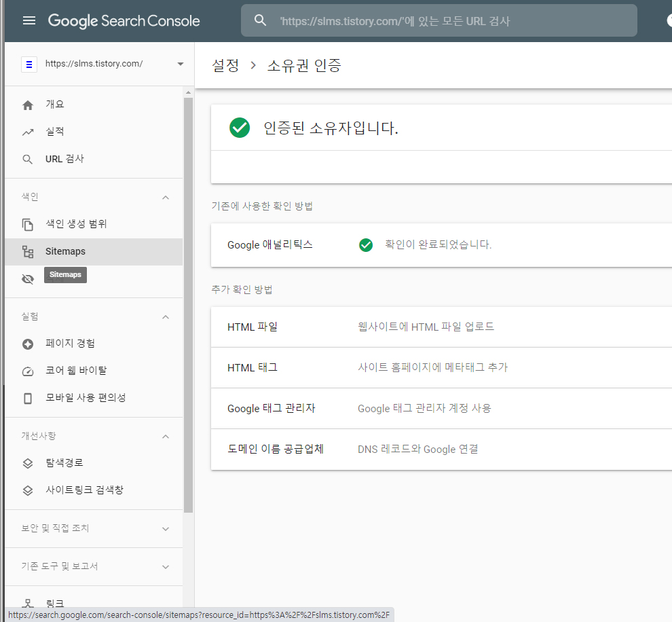Viewport: 672px width, 622px height.
Task: Go back to 설정 via breadcrumb
Action: (225, 66)
